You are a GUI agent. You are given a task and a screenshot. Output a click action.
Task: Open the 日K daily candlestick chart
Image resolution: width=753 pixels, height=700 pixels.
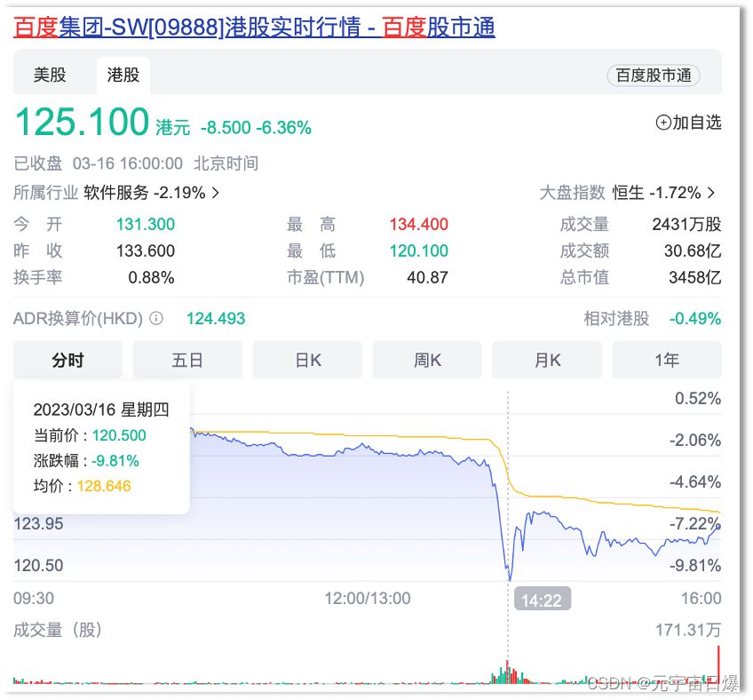tap(307, 360)
